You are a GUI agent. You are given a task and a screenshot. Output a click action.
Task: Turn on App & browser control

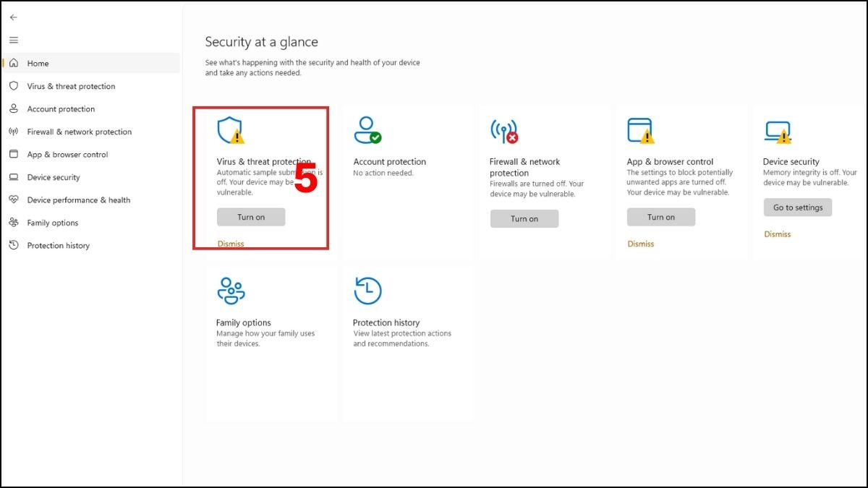pos(660,218)
